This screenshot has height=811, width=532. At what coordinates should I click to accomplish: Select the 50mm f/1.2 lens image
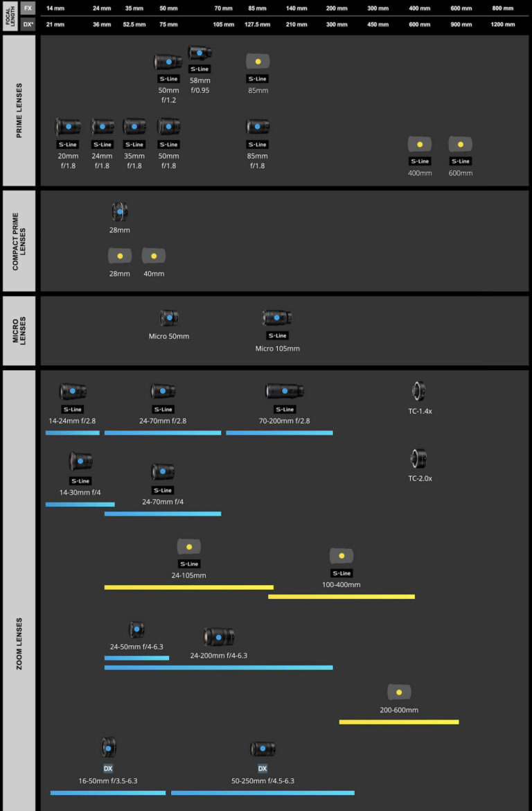[168, 62]
